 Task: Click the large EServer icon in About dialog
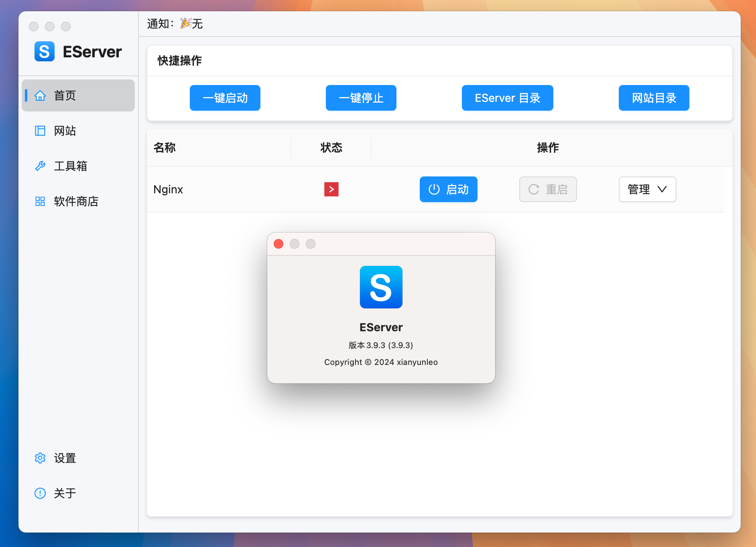point(381,287)
